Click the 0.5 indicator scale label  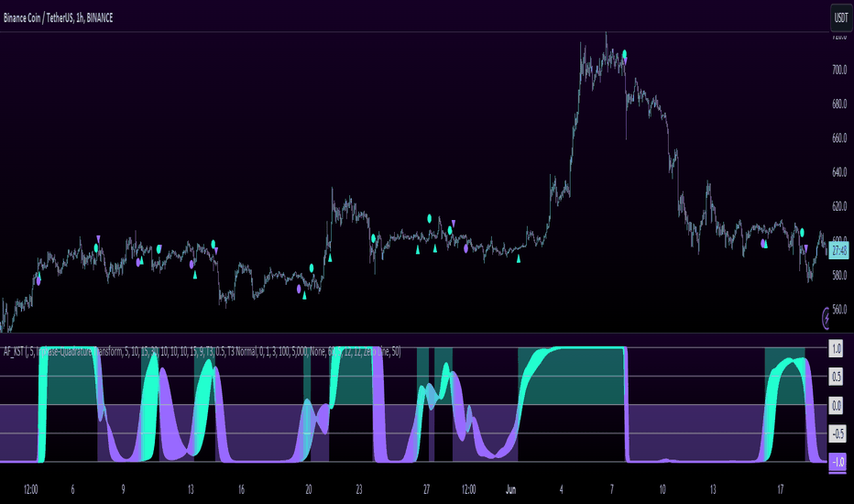pos(836,377)
